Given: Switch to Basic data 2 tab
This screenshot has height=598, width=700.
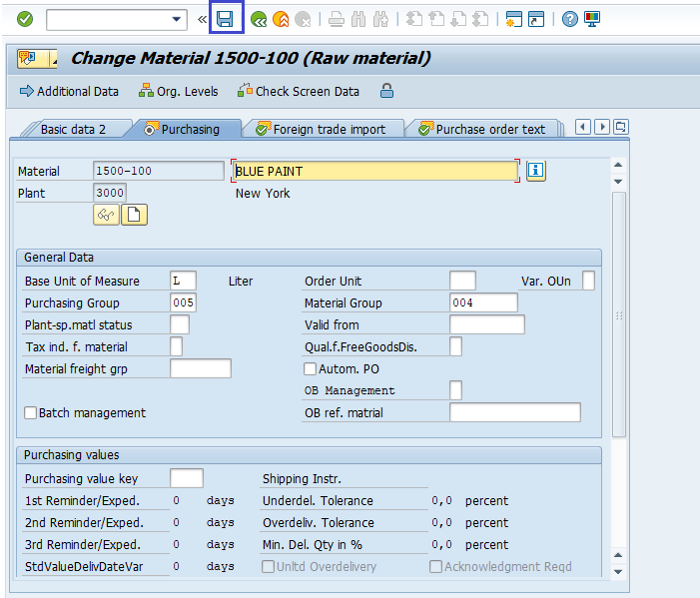Looking at the screenshot, I should [x=73, y=130].
